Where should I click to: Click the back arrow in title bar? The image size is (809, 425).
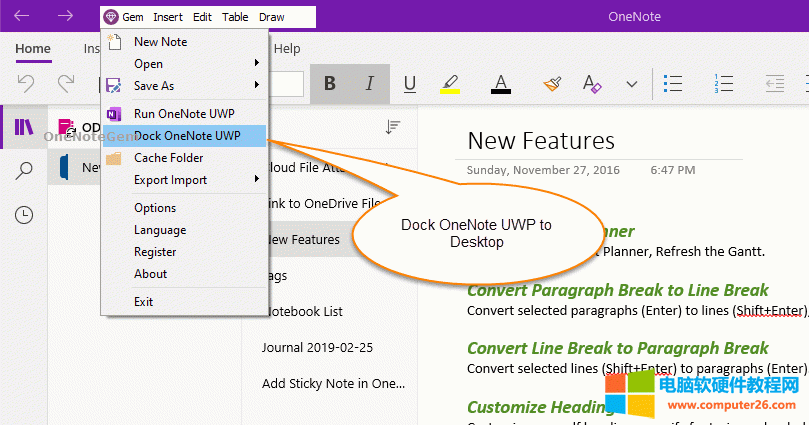click(22, 16)
